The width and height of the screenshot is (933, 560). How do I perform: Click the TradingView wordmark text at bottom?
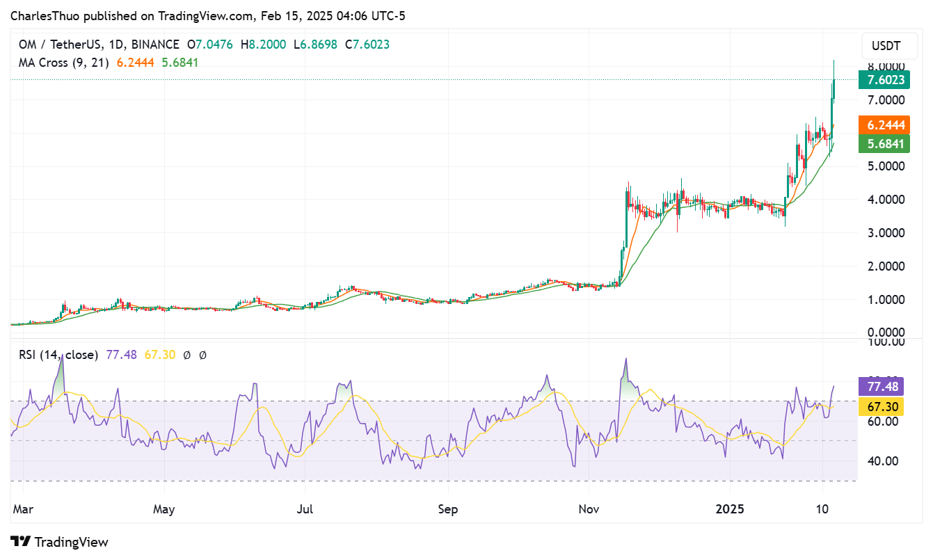[x=71, y=542]
